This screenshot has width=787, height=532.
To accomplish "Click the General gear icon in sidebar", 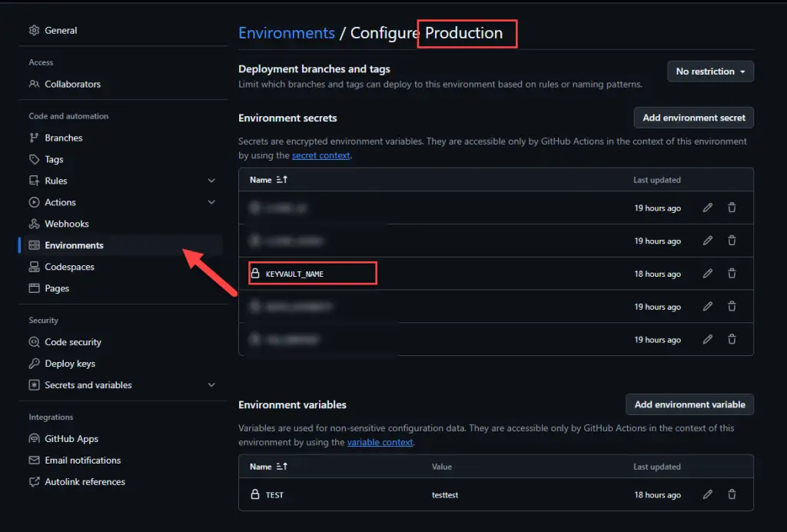I will click(34, 31).
